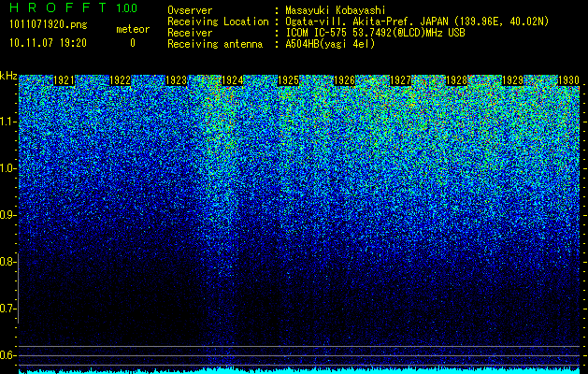Image resolution: width=588 pixels, height=374 pixels.
Task: Click the 1928 time marker
Action: pyautogui.click(x=457, y=80)
